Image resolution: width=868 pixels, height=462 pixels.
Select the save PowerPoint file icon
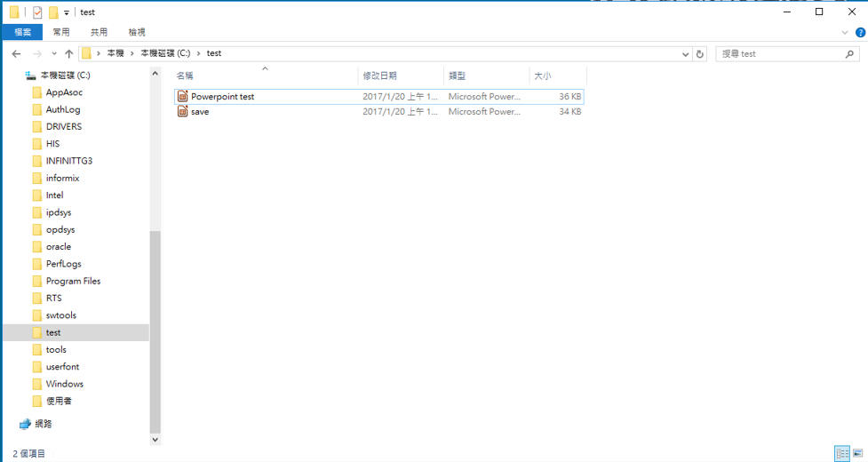tap(183, 112)
